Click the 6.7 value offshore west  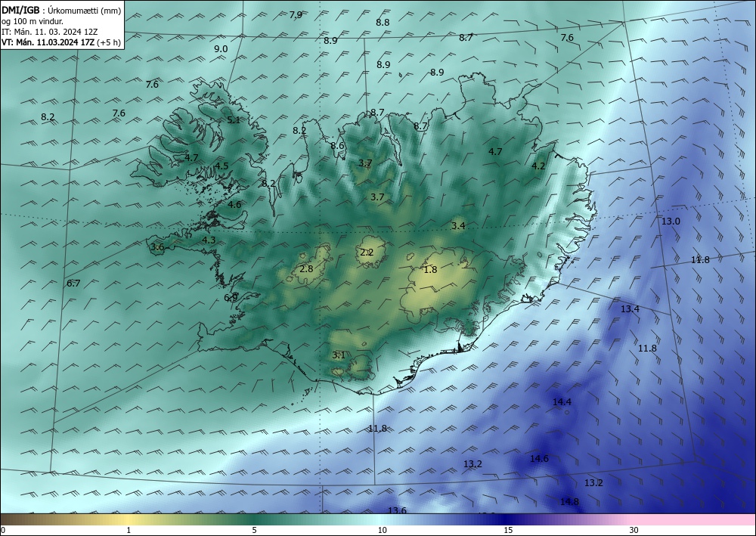coord(73,283)
